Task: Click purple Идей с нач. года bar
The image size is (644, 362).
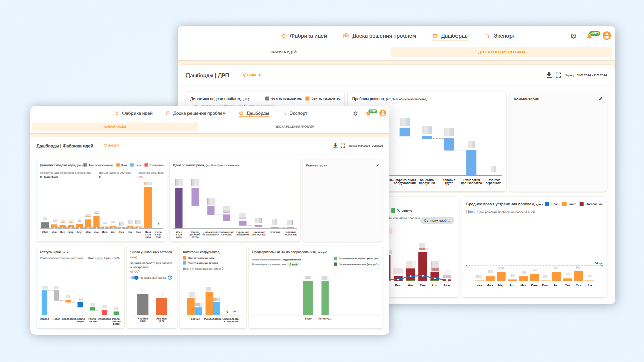Action: [179, 208]
